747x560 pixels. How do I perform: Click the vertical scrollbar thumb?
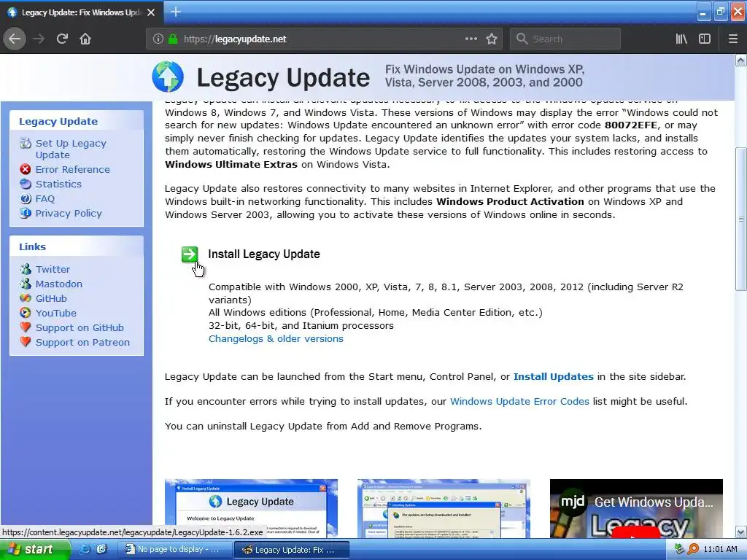[741, 219]
